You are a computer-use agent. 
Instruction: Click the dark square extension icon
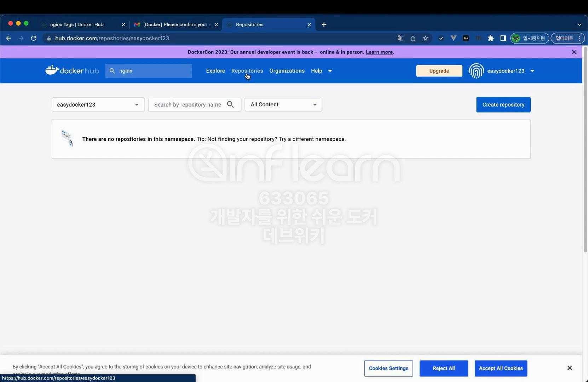point(466,38)
